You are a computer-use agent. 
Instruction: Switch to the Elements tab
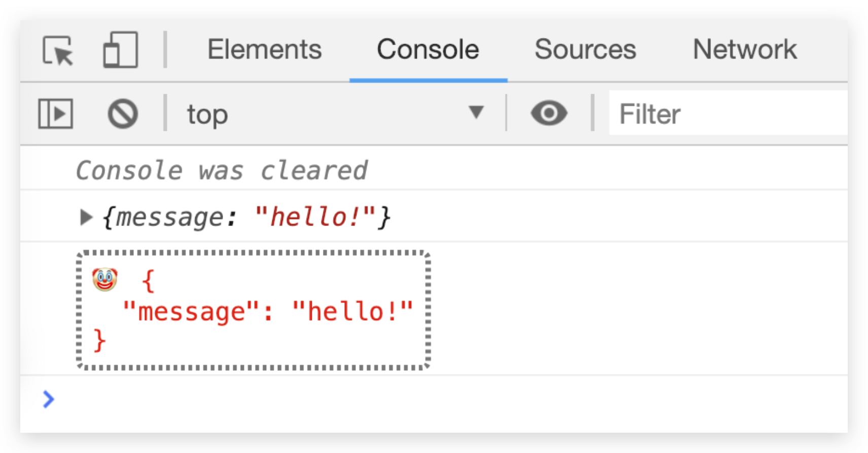264,50
